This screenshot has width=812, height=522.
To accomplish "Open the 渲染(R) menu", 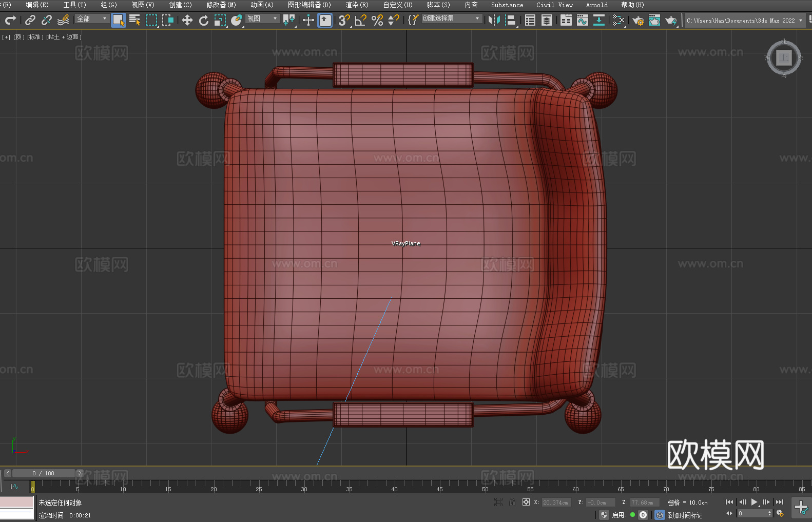I will pos(357,5).
